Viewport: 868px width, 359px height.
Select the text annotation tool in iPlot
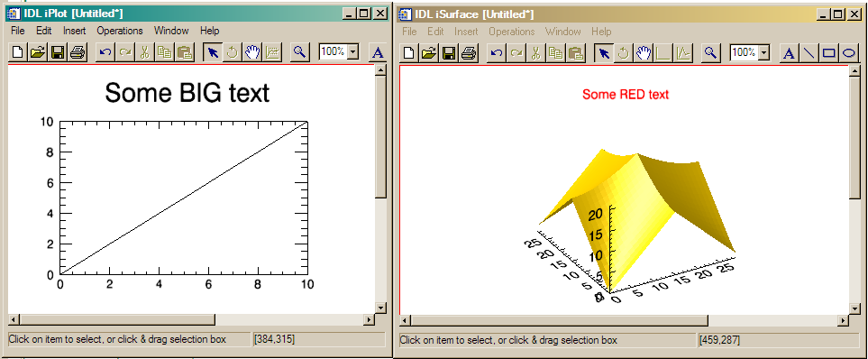tap(378, 52)
